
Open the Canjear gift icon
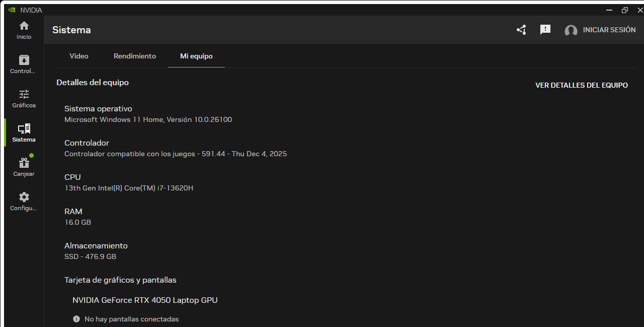tap(24, 163)
